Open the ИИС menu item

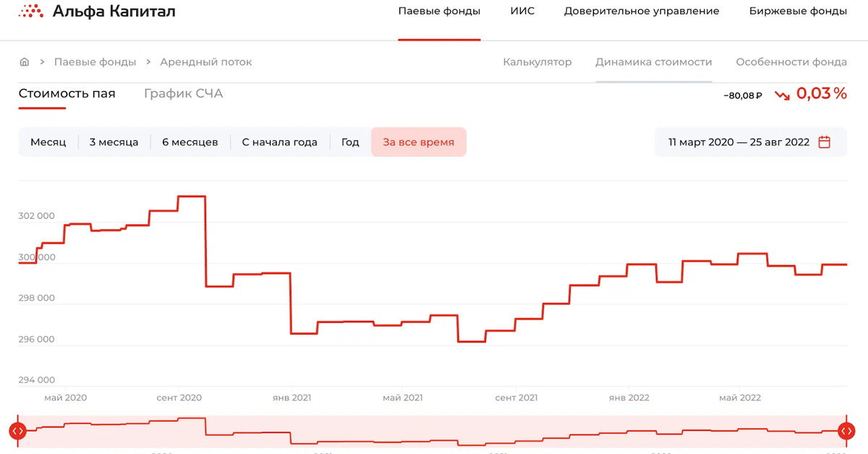(x=522, y=12)
